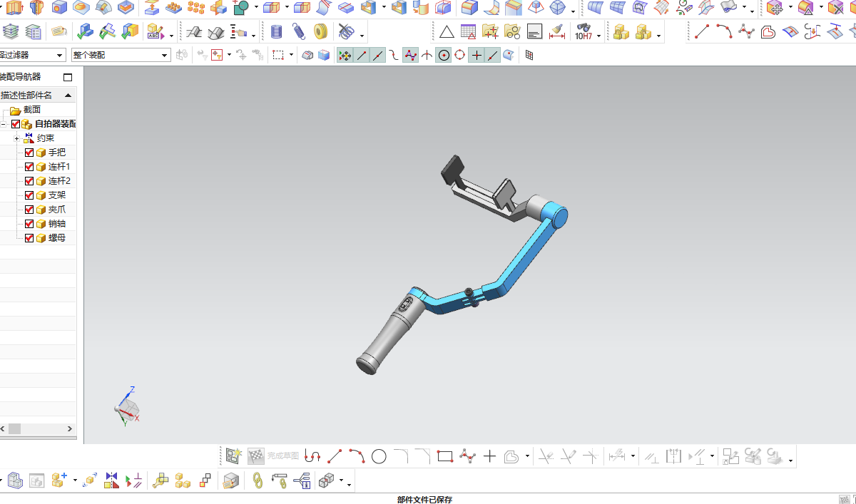
Task: Select the 销轴 component name in the tree
Action: 57,224
